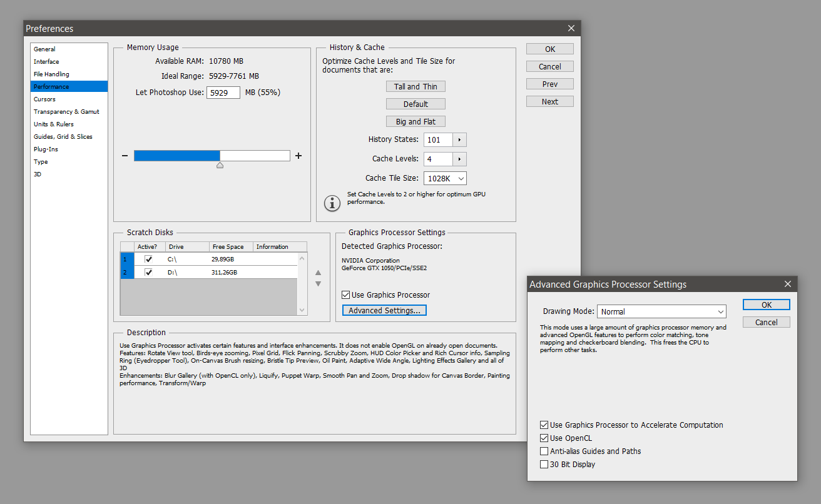Screen dimensions: 821x504
Task: Disable Use OpenCL option
Action: point(544,438)
